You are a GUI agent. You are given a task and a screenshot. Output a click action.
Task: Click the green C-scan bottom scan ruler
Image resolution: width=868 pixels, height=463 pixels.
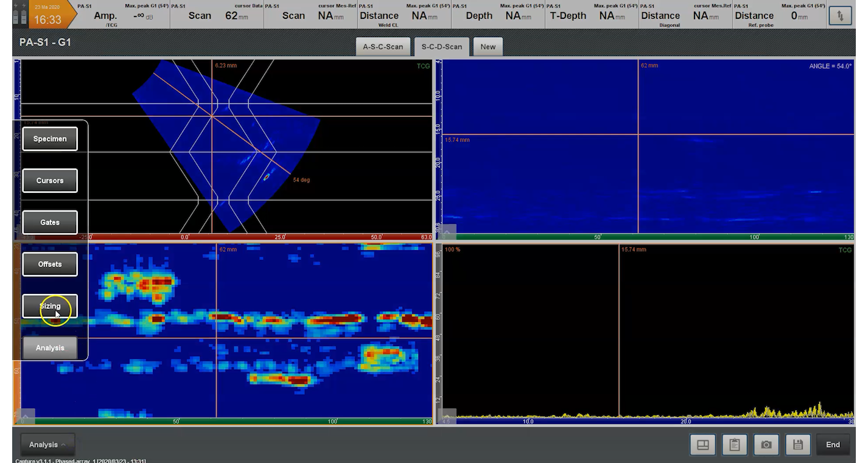click(226, 421)
